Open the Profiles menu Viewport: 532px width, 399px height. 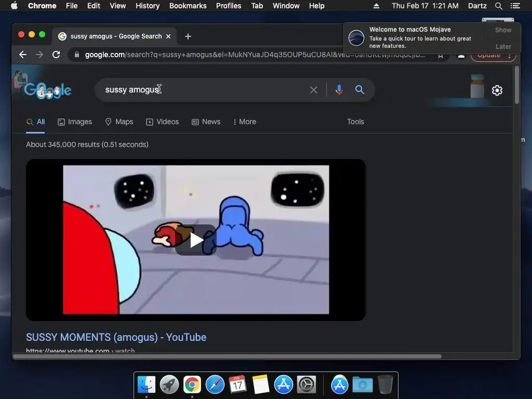[x=229, y=6]
